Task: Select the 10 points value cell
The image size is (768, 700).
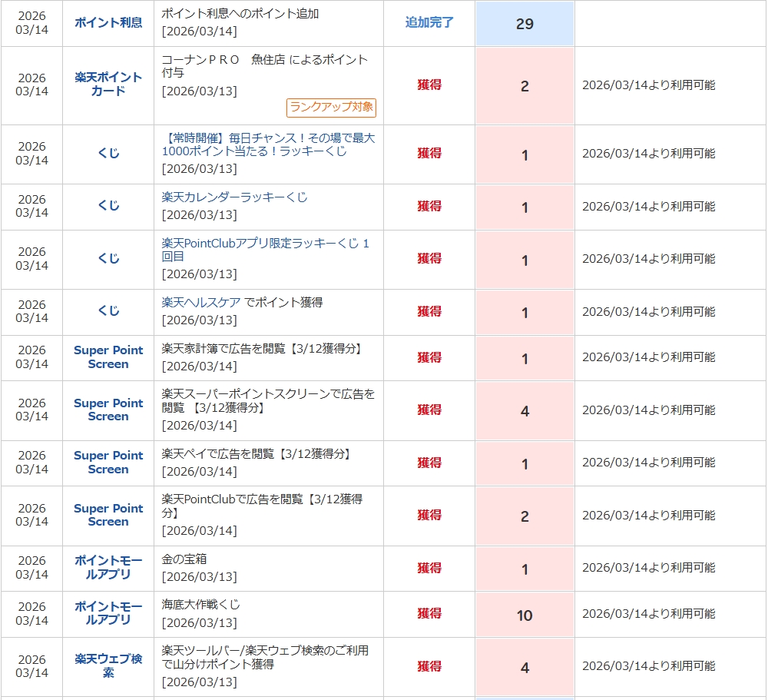Action: (525, 615)
